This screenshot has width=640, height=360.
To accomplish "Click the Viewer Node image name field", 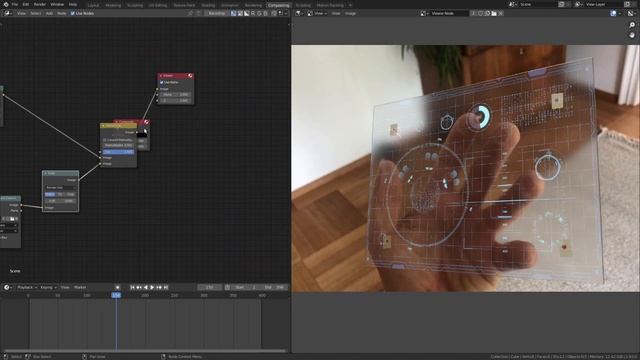I will (x=449, y=13).
